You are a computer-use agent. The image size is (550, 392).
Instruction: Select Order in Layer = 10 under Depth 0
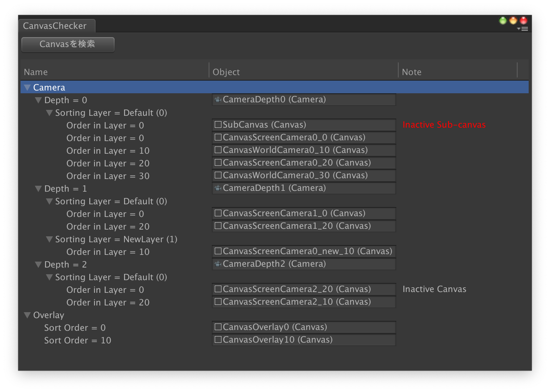tap(108, 151)
